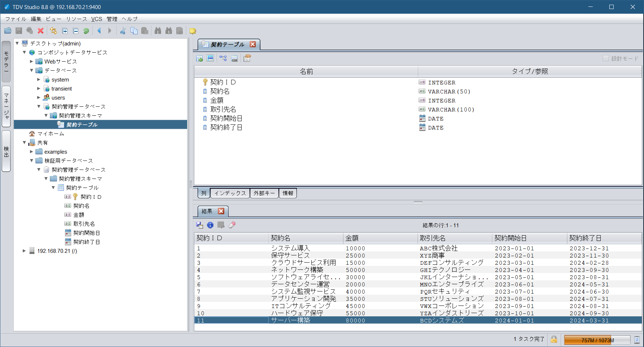This screenshot has height=347, width=644.
Task: Collapse the コンポジットデータサービス node
Action: point(24,52)
